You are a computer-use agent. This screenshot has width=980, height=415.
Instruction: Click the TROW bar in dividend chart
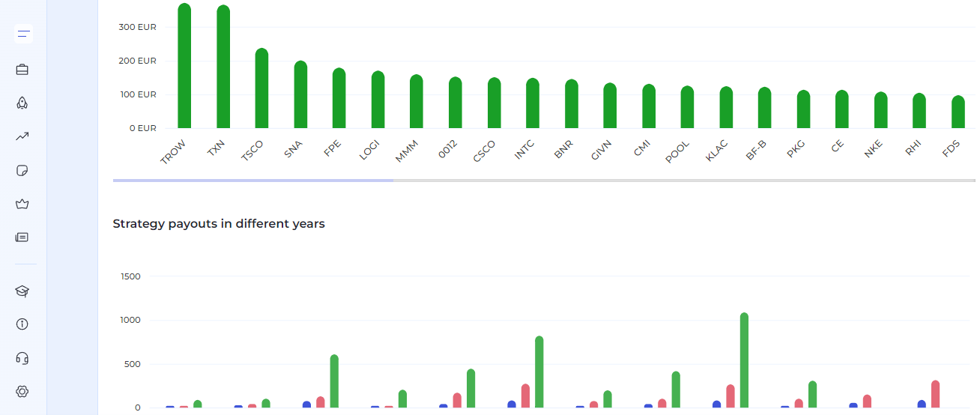tap(184, 66)
